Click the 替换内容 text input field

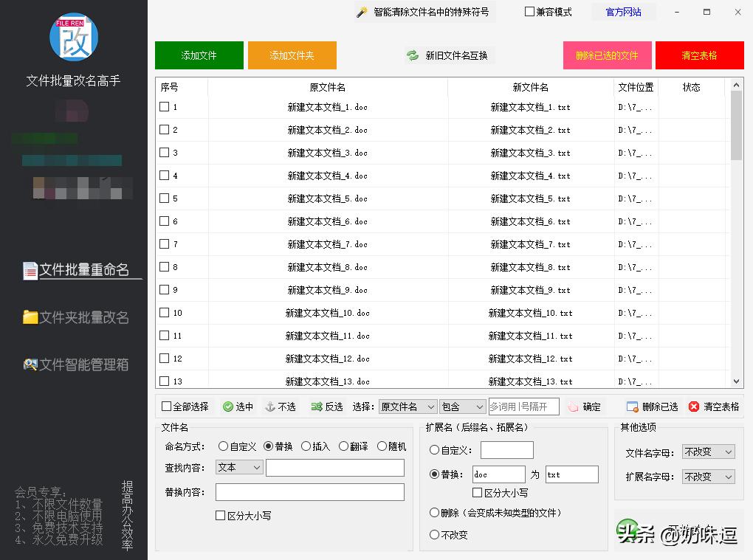coord(310,492)
